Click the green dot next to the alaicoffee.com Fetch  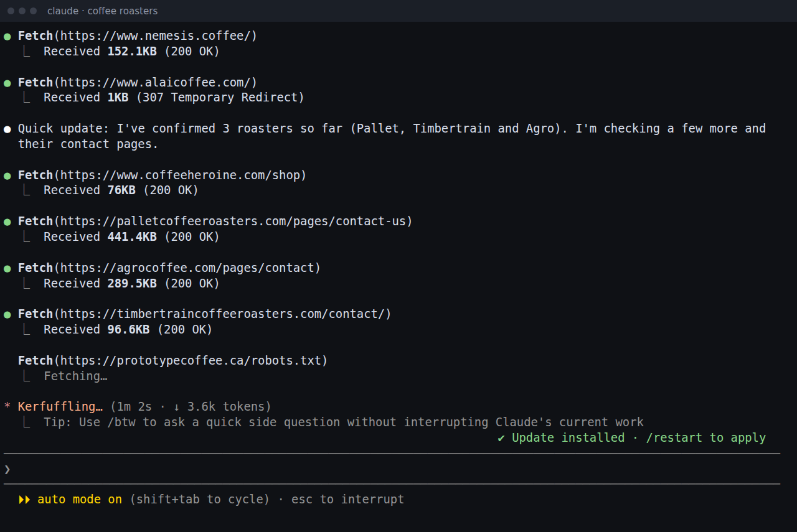coord(7,83)
